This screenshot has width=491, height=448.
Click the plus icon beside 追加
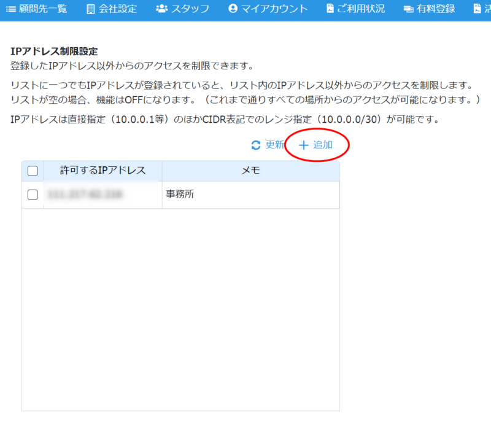click(x=303, y=145)
